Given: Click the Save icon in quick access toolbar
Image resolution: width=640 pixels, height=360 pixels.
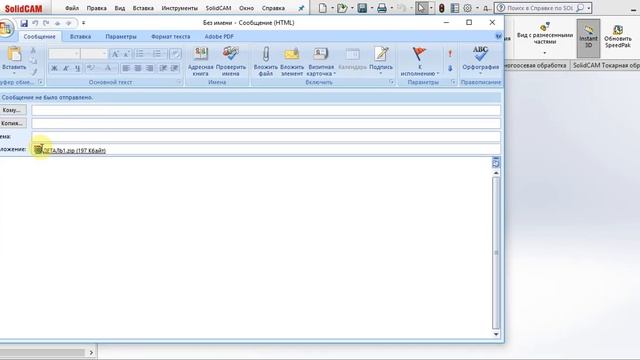Looking at the screenshot, I should coord(24,23).
